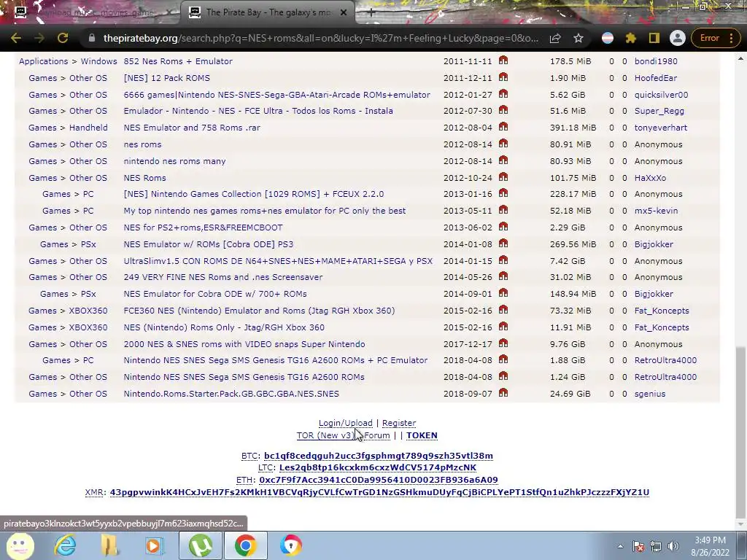
Task: Open Internet Explorer from the taskbar
Action: tap(64, 545)
